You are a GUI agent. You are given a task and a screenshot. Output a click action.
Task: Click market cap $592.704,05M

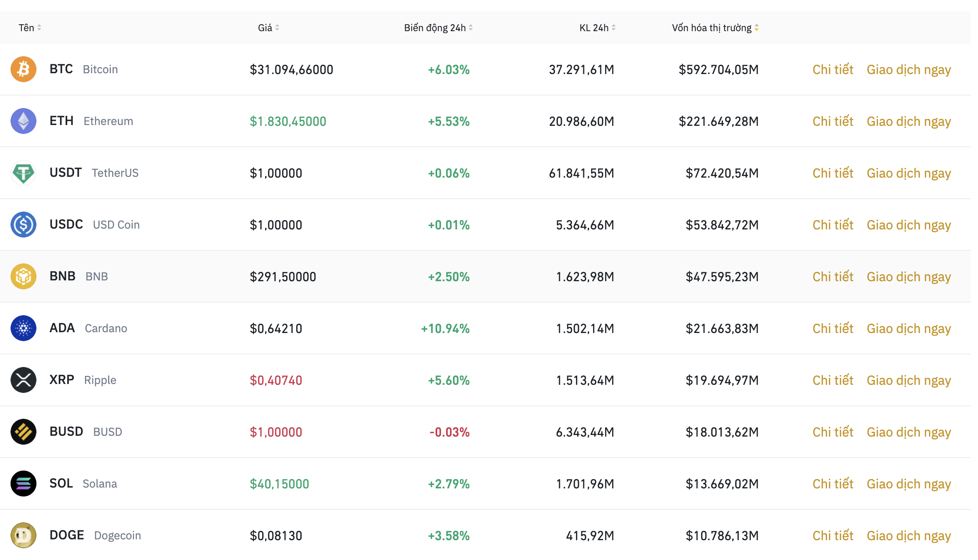coord(719,70)
